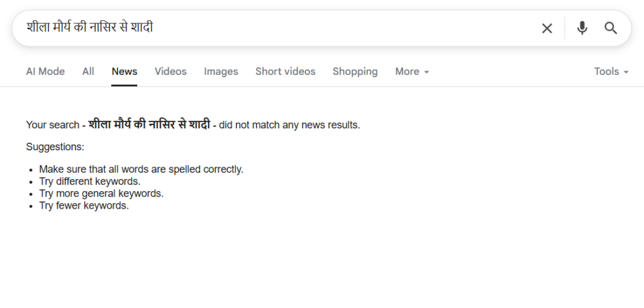The width and height of the screenshot is (644, 308).
Task: Open the All results tab
Action: (88, 72)
